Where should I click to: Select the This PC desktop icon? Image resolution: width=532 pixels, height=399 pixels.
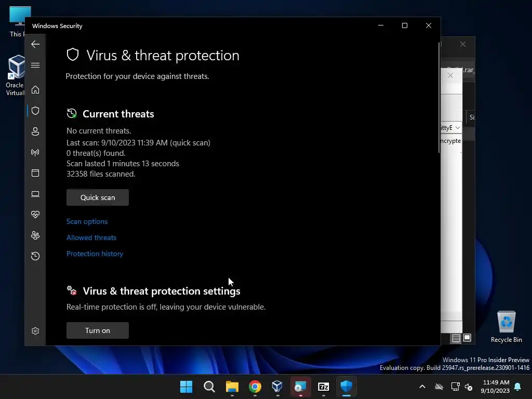coord(17,22)
